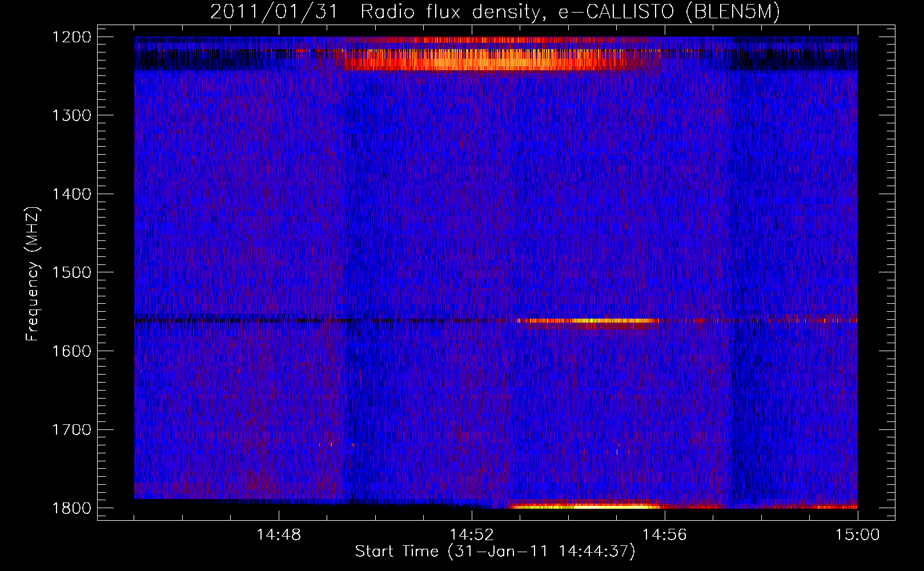Select the 1400 frequency tick label

[72, 194]
